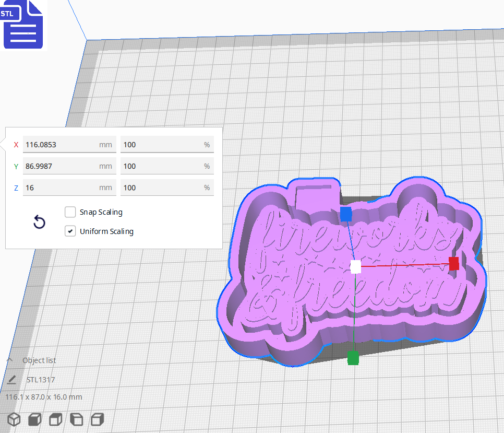Viewport: 504px width, 433px height.
Task: Click the blue Z-axis scale handle
Action: 346,213
